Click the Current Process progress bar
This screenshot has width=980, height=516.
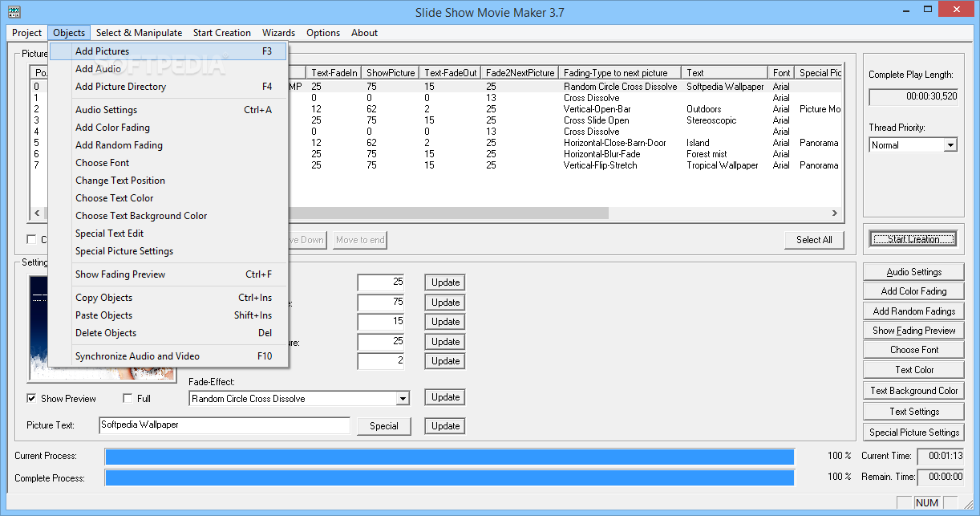tap(450, 456)
